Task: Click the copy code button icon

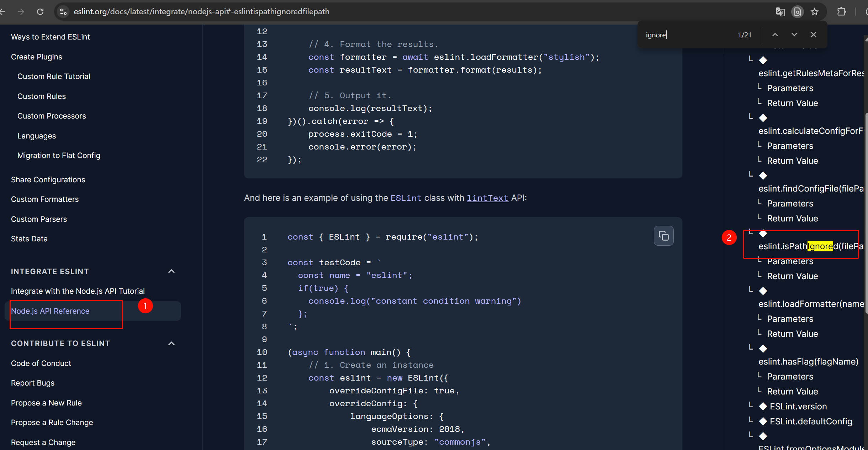Action: 663,236
